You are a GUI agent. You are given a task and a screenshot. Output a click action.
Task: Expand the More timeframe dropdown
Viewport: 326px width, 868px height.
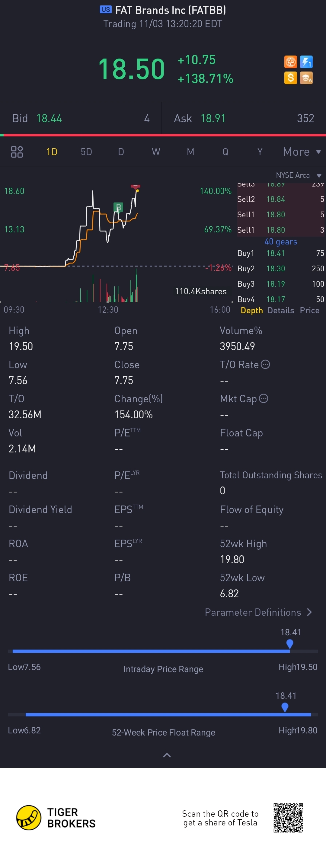point(302,152)
